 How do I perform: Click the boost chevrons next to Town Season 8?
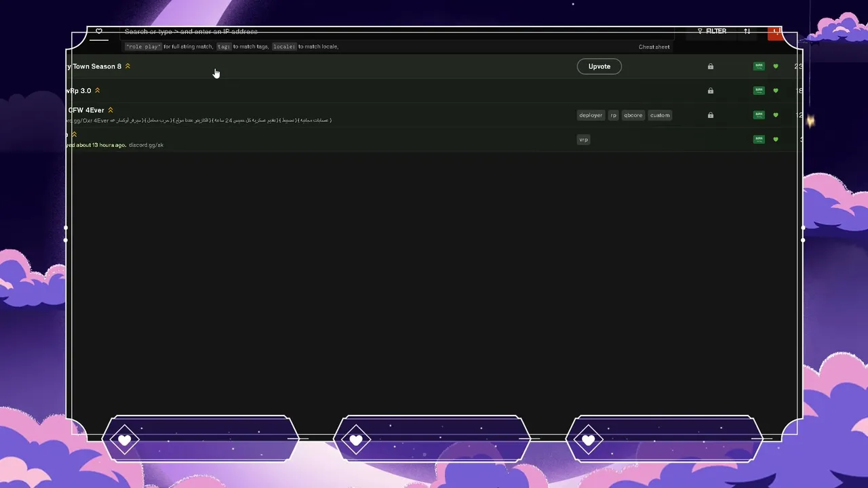tap(127, 66)
